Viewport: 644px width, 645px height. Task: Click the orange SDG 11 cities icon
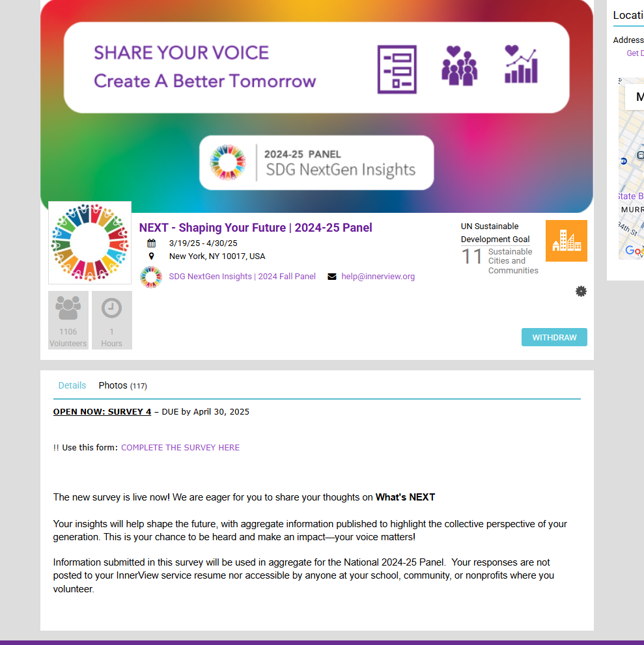click(567, 241)
